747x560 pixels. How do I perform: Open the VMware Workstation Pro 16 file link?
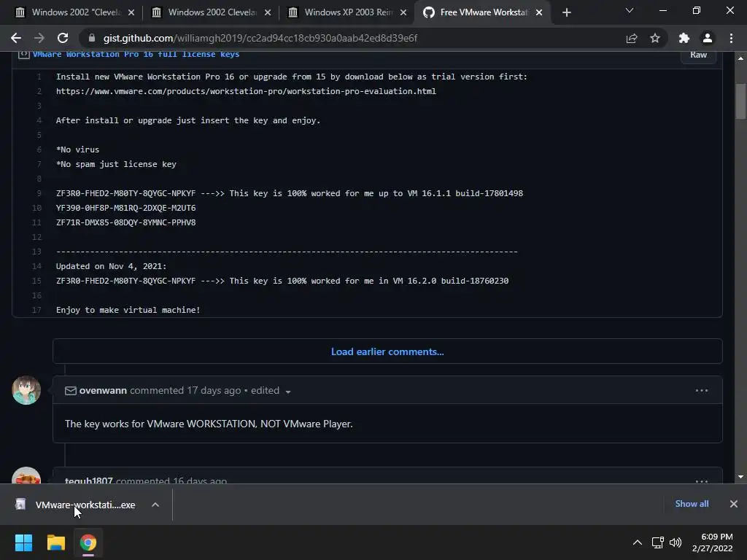[x=136, y=54]
